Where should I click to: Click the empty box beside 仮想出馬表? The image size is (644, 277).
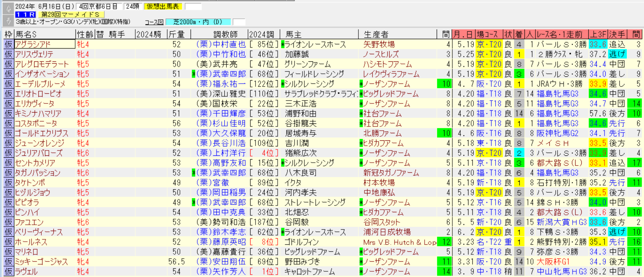pyautogui.click(x=193, y=6)
